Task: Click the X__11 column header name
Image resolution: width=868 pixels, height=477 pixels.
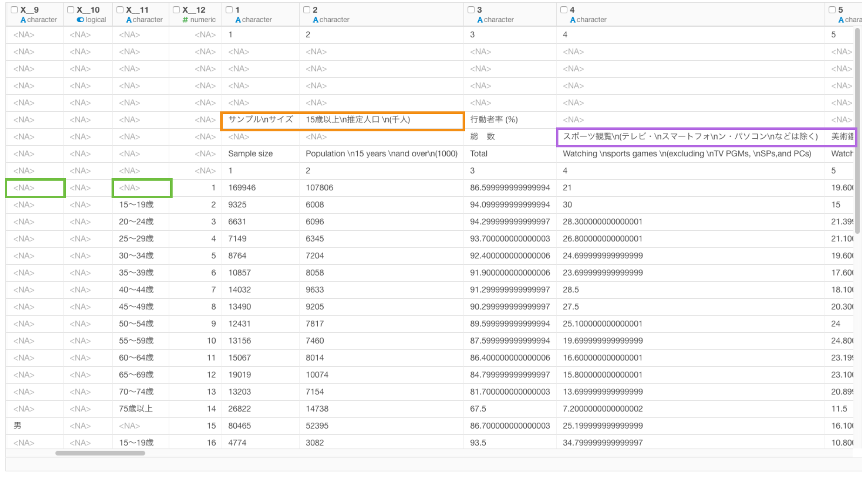Action: (x=137, y=10)
